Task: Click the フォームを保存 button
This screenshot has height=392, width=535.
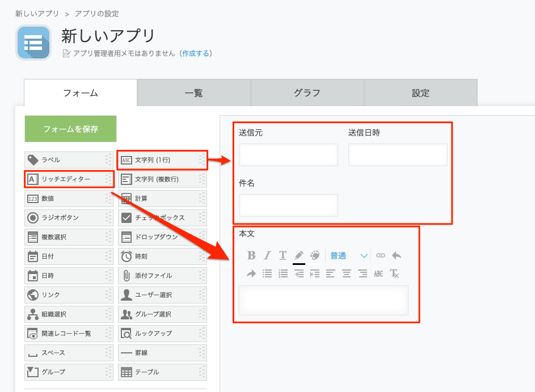Action: (x=70, y=129)
